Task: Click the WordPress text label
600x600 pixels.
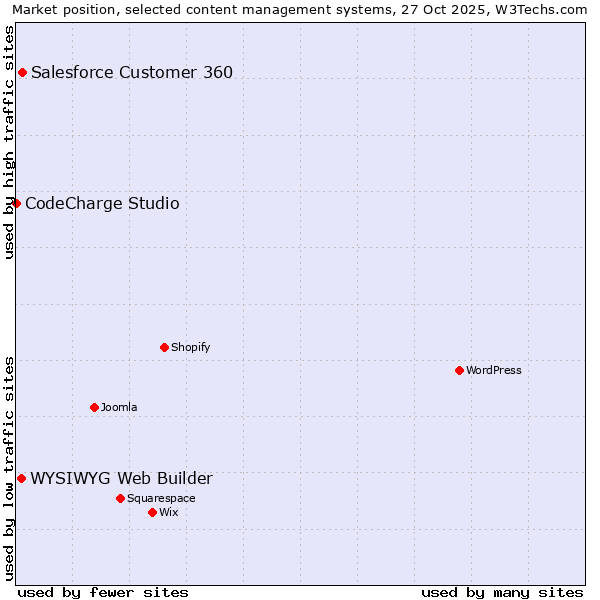Action: tap(494, 370)
